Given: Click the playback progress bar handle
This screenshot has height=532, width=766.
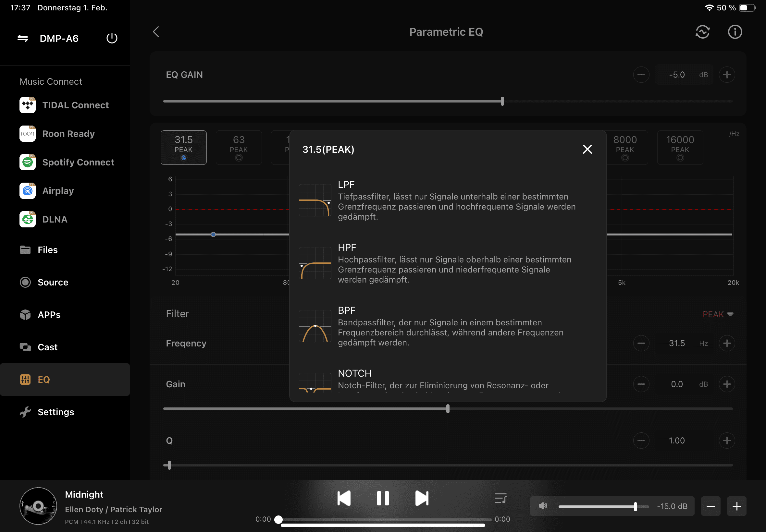Looking at the screenshot, I should [x=278, y=519].
